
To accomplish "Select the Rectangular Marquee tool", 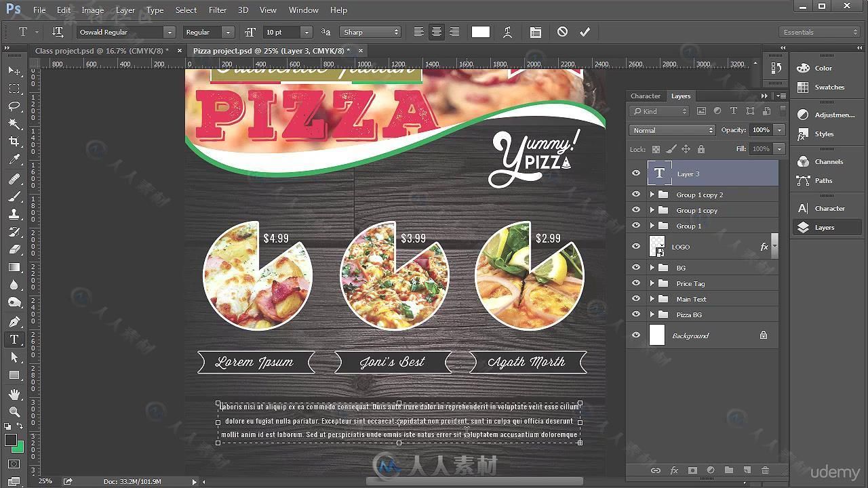I will (x=14, y=89).
